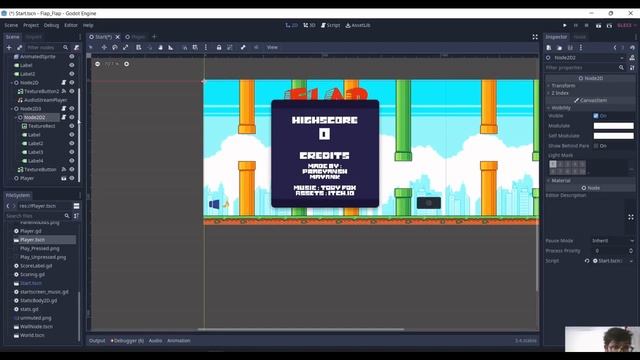Select the Move mode tool
The image size is (640, 360).
click(104, 47)
